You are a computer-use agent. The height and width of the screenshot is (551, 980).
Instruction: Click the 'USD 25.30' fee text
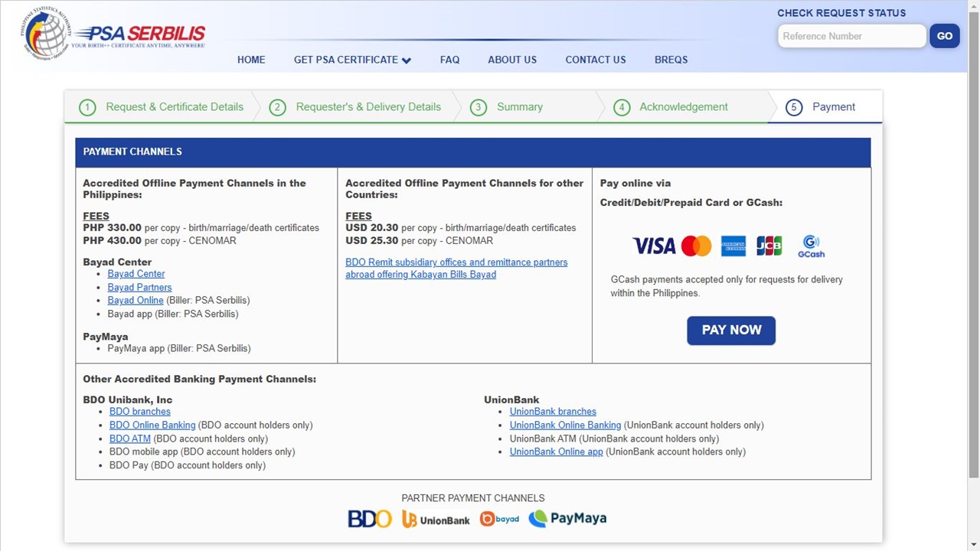click(x=371, y=240)
